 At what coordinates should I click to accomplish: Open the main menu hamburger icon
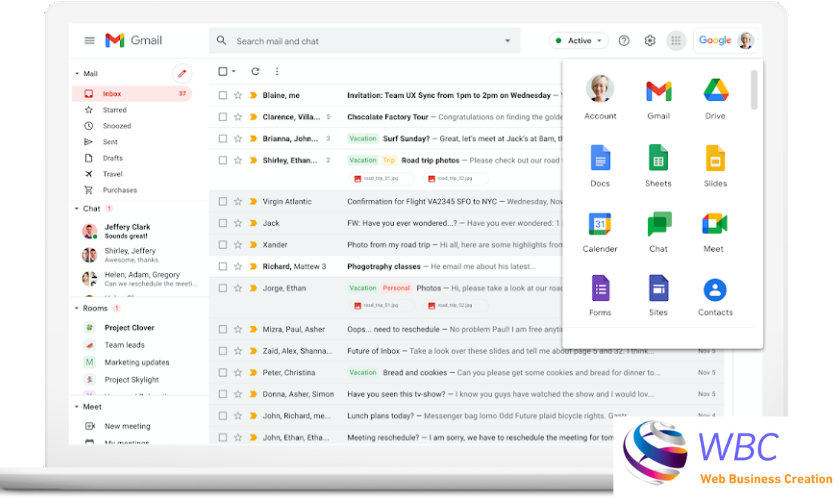89,40
